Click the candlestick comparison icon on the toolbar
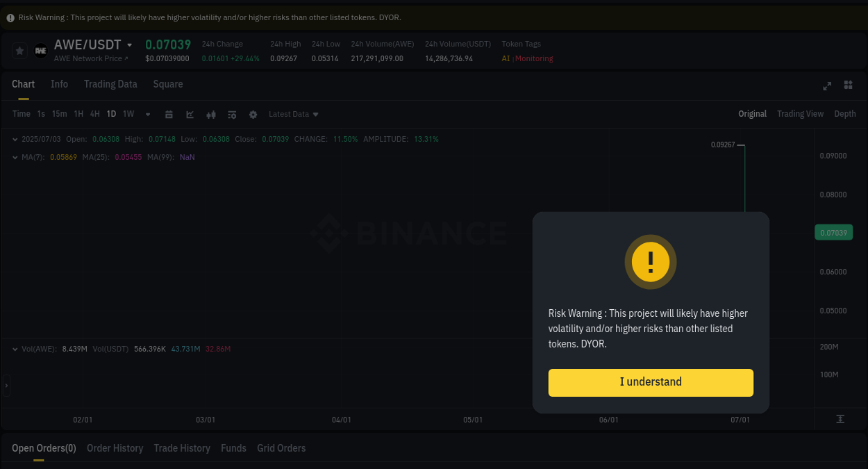 (x=210, y=114)
